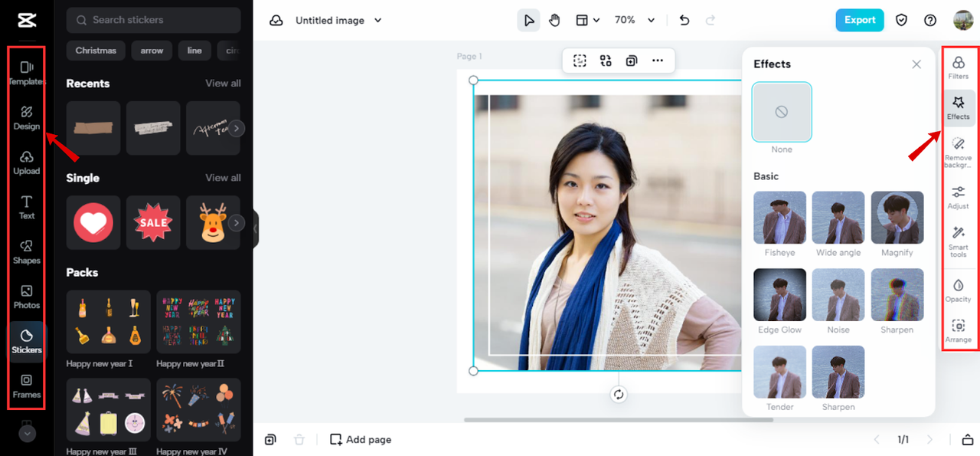View all Recents stickers
980x456 pixels.
(223, 83)
